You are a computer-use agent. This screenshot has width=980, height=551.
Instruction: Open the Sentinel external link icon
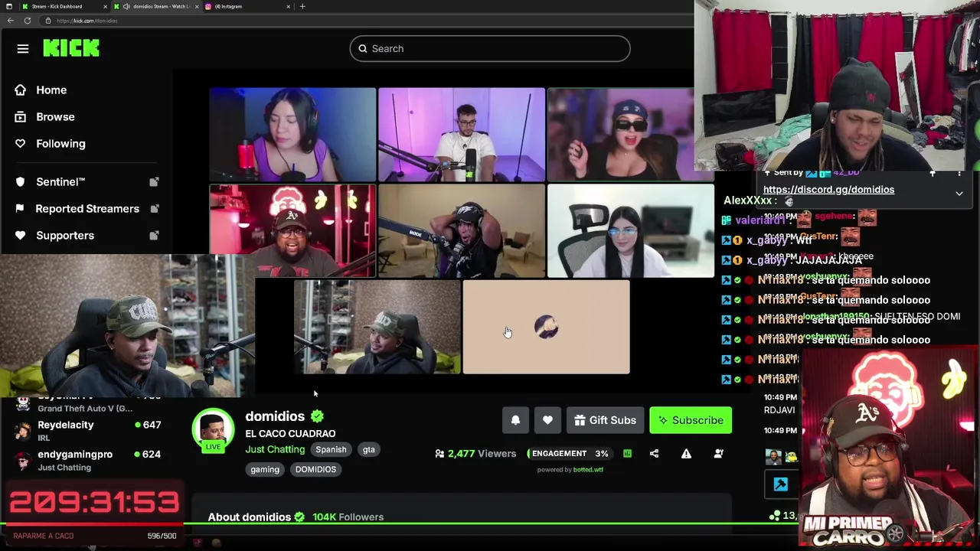(x=154, y=182)
